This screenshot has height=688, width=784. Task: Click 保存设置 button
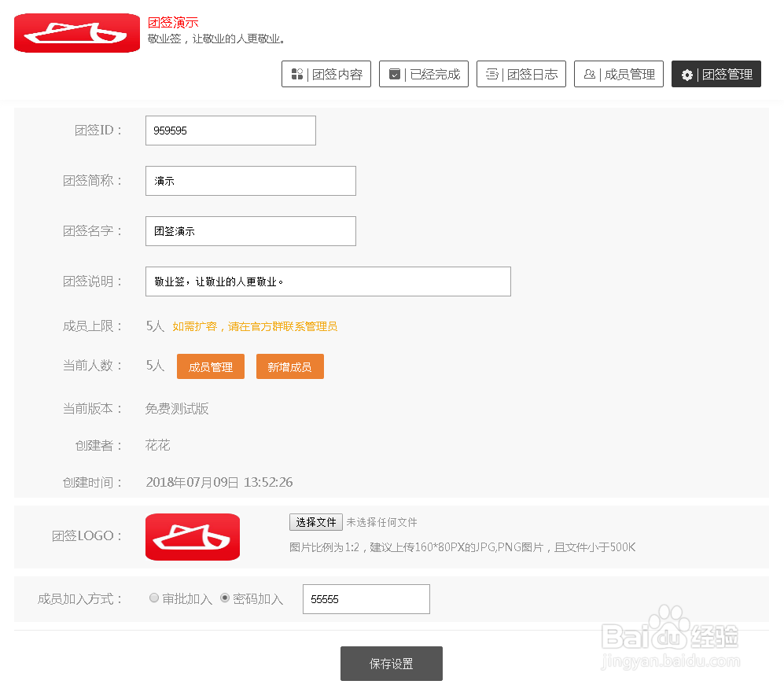(392, 664)
